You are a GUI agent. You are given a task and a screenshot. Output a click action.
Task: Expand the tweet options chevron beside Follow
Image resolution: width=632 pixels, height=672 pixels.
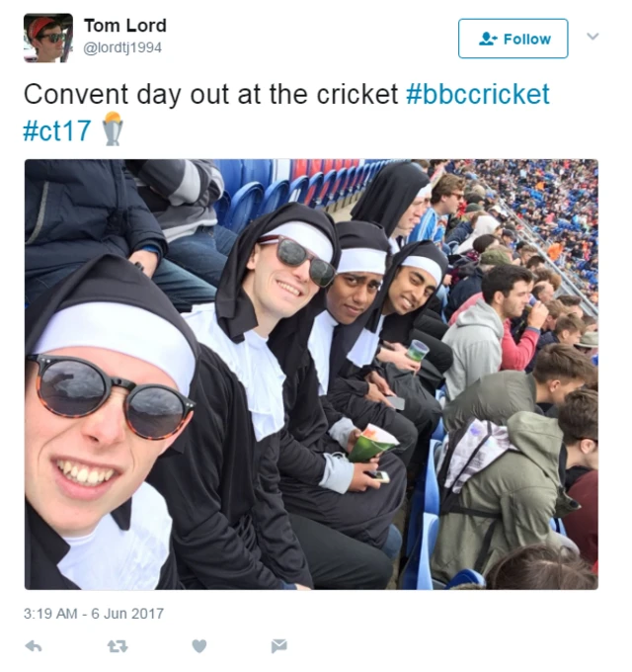coord(592,37)
